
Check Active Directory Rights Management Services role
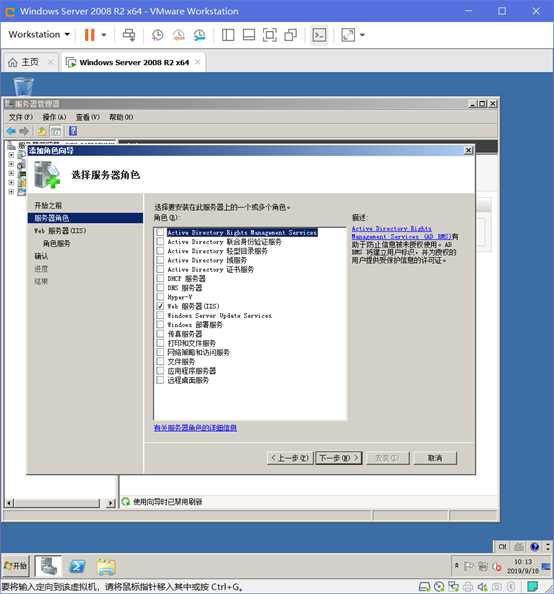[x=160, y=232]
